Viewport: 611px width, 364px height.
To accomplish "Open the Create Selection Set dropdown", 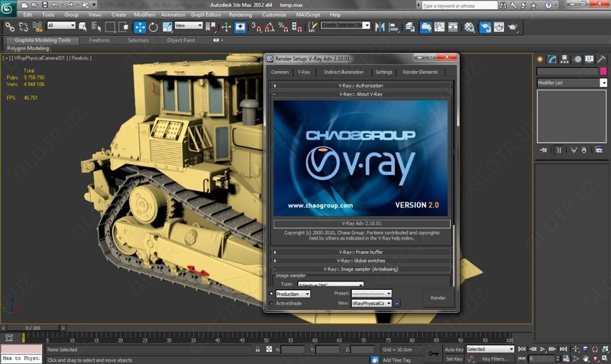I will pyautogui.click(x=345, y=25).
